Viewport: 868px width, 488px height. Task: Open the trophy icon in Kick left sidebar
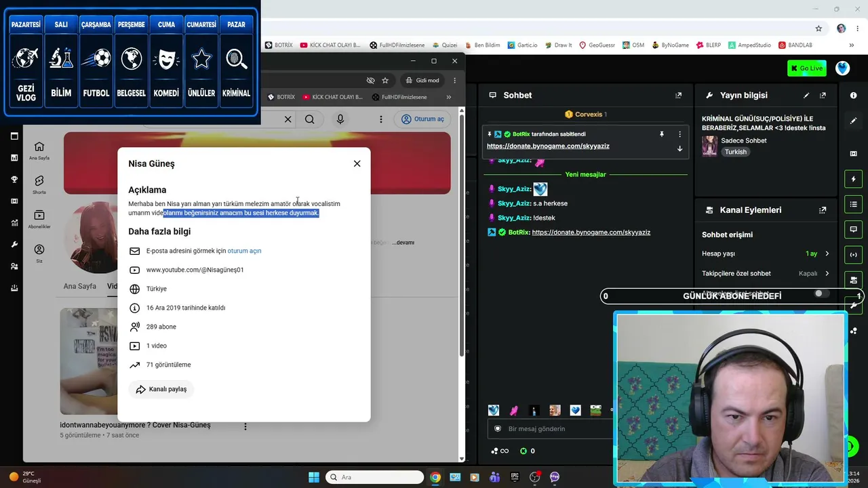coord(14,180)
